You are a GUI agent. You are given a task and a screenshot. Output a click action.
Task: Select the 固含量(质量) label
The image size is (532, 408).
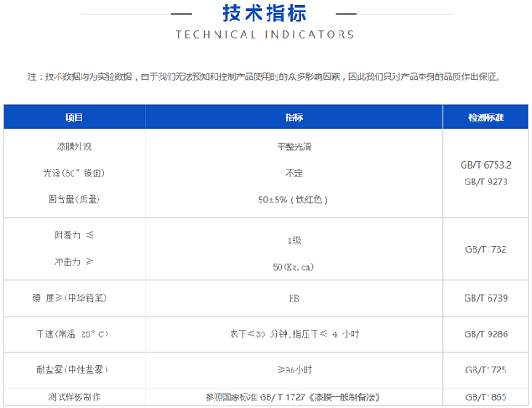[74, 200]
